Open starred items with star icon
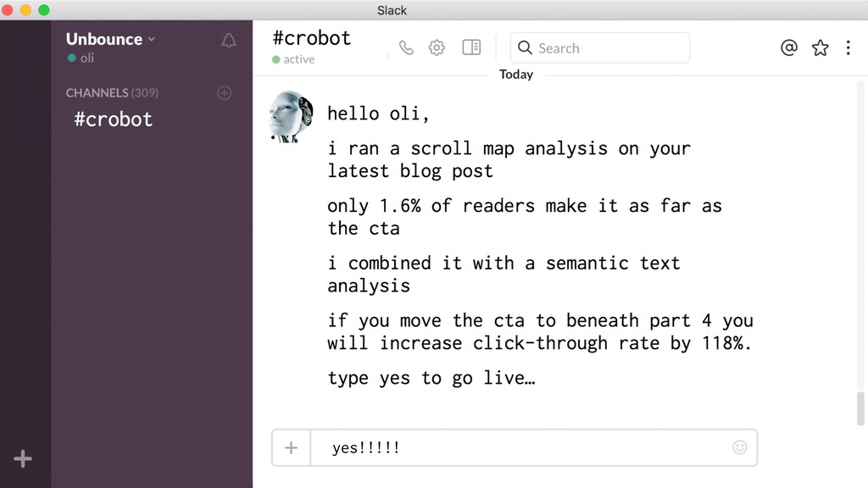This screenshot has height=488, width=868. coord(821,48)
